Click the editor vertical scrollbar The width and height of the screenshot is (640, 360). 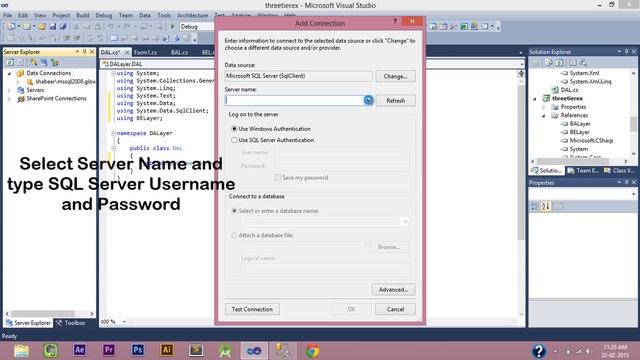click(x=521, y=163)
